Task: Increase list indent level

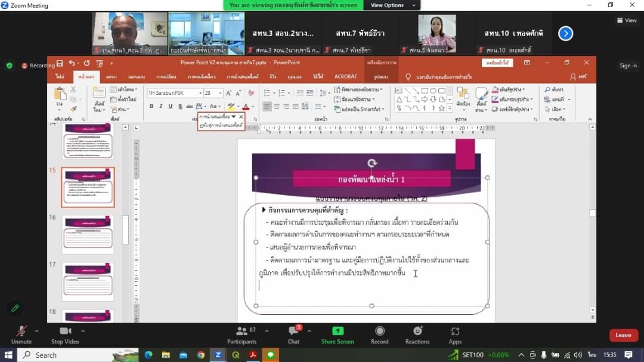Action: (309, 93)
